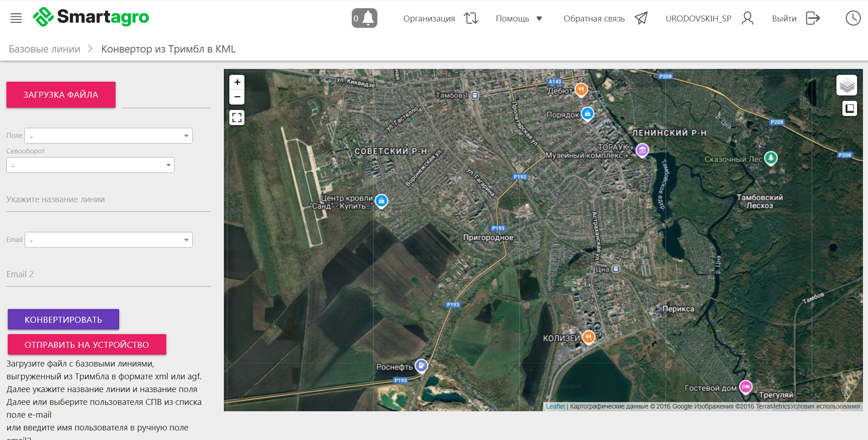Focus the Email 2 input field
The width and height of the screenshot is (868, 440).
click(109, 274)
